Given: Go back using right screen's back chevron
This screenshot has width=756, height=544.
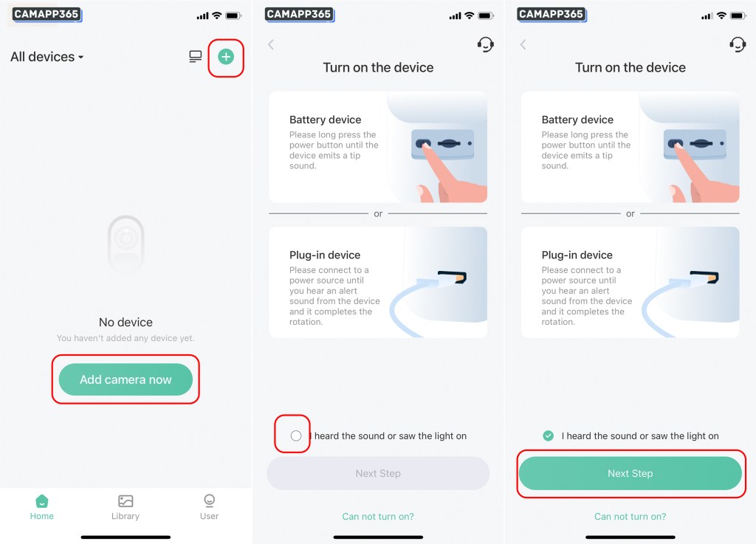Looking at the screenshot, I should 523,45.
